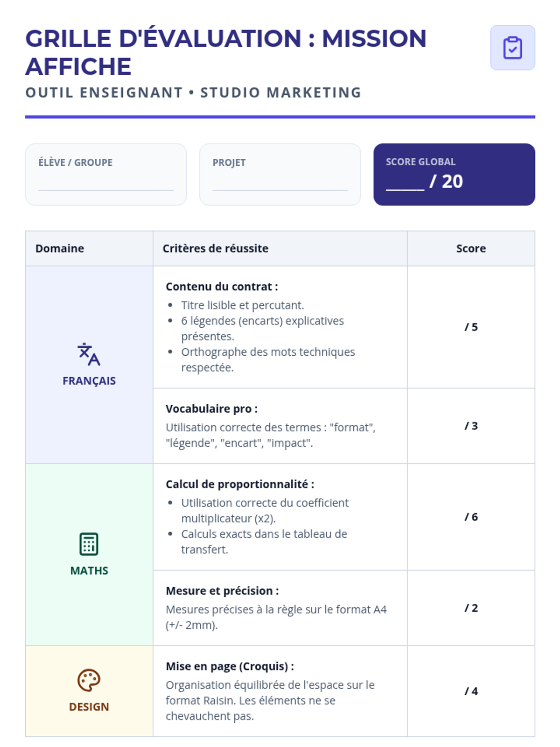Click the Élève / Groupe input line
Image resolution: width=560 pixels, height=747 pixels.
tap(106, 184)
